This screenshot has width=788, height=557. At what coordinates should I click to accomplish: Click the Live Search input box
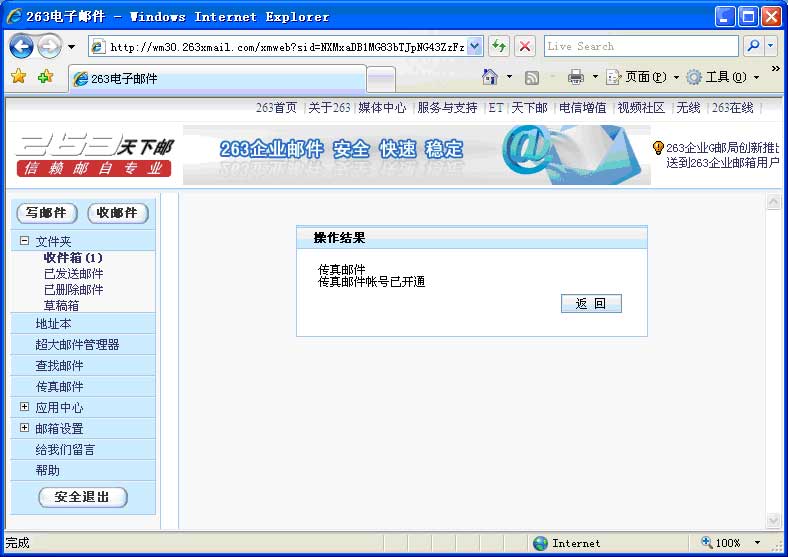[x=641, y=46]
